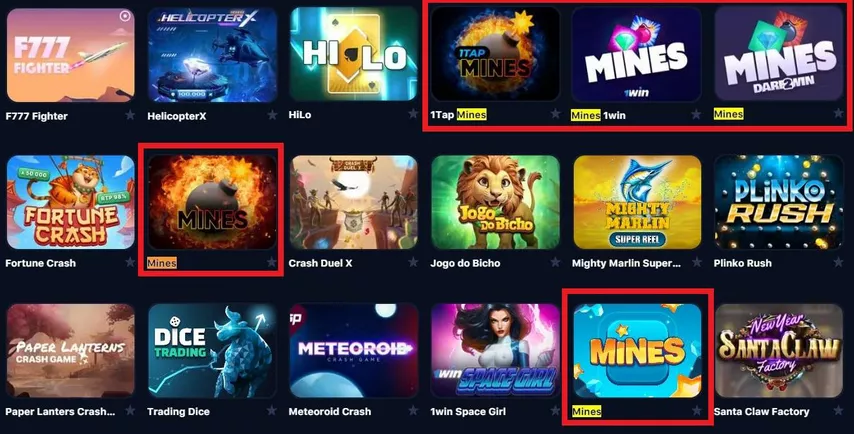854x434 pixels.
Task: Launch the Mighty Marlin Super Reel tile
Action: coord(637,202)
